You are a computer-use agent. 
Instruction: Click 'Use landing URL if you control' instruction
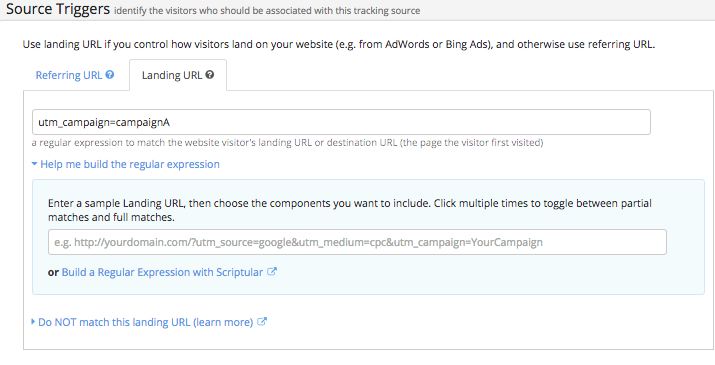pyautogui.click(x=339, y=45)
